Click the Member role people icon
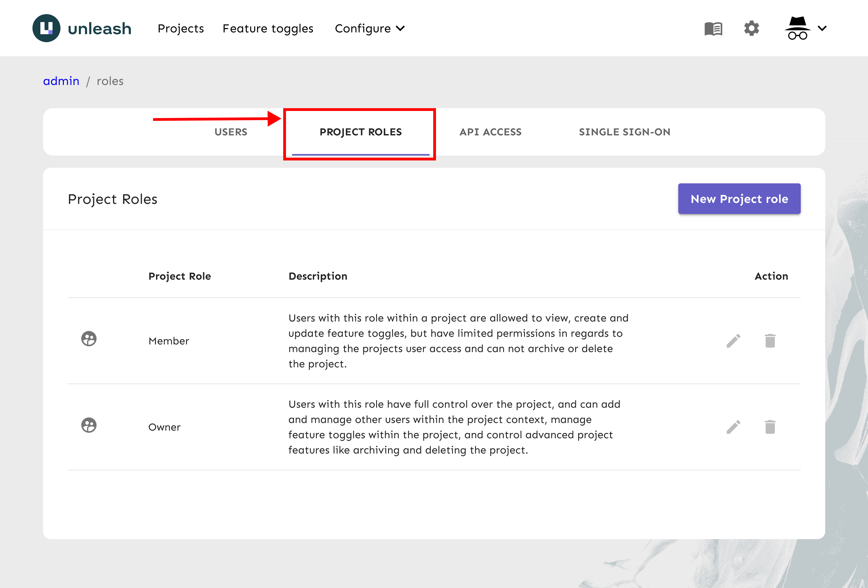The width and height of the screenshot is (868, 588). click(89, 339)
